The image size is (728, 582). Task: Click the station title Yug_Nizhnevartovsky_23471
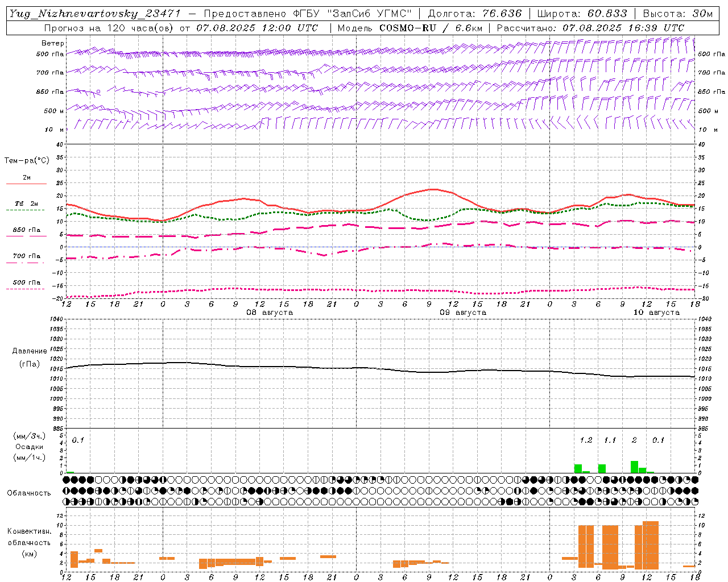[96, 14]
